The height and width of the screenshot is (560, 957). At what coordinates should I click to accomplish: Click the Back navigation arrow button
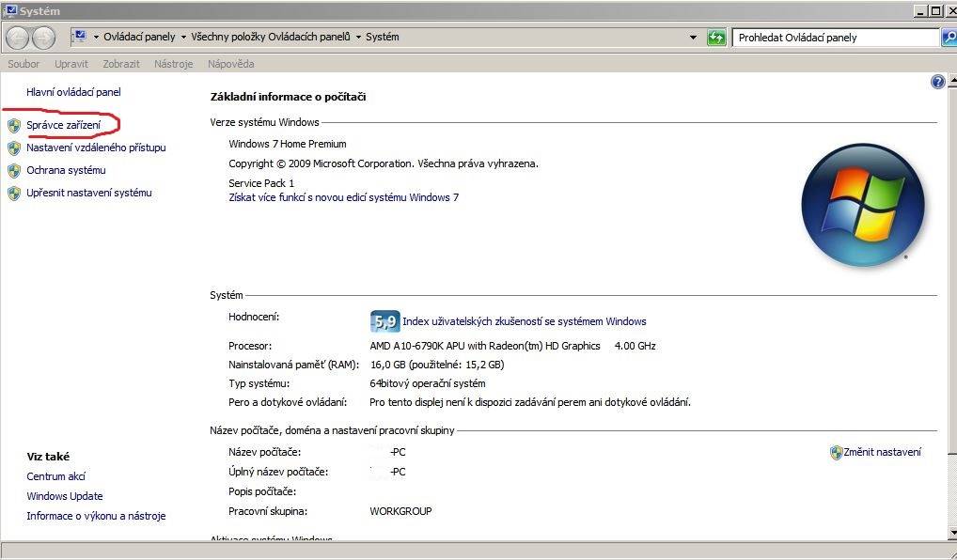(18, 39)
